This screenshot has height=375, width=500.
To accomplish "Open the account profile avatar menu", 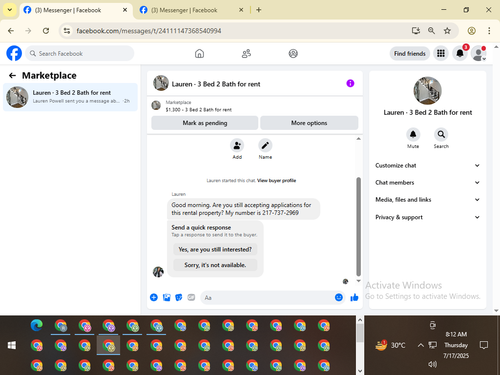I will click(x=479, y=53).
